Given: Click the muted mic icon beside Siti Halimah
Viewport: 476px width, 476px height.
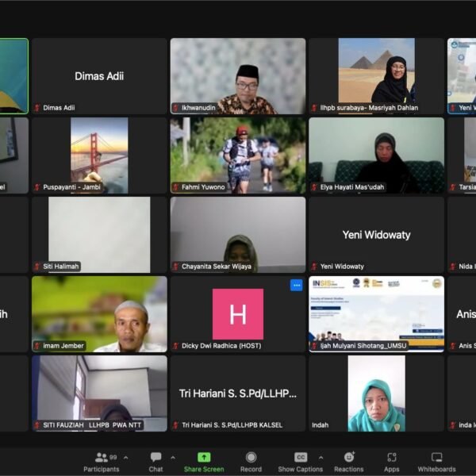Looking at the screenshot, I should (x=37, y=267).
